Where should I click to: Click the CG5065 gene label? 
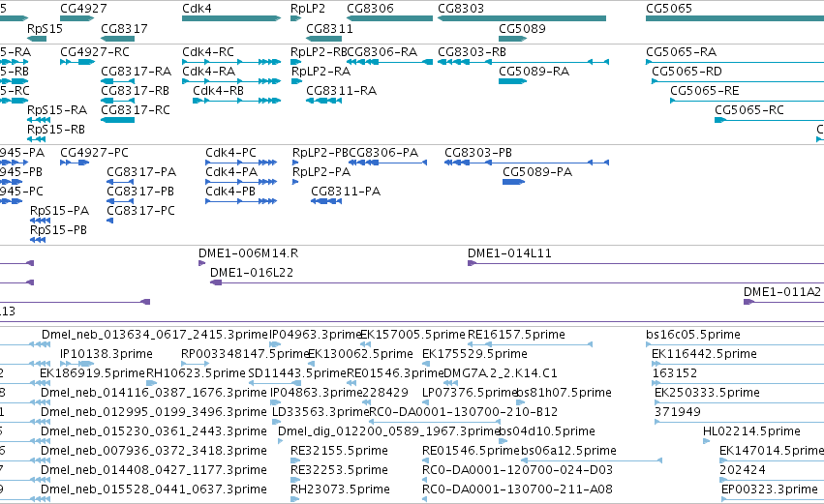tap(669, 9)
